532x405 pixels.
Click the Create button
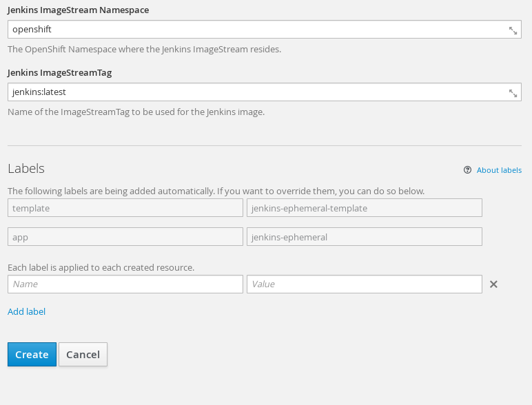click(32, 355)
